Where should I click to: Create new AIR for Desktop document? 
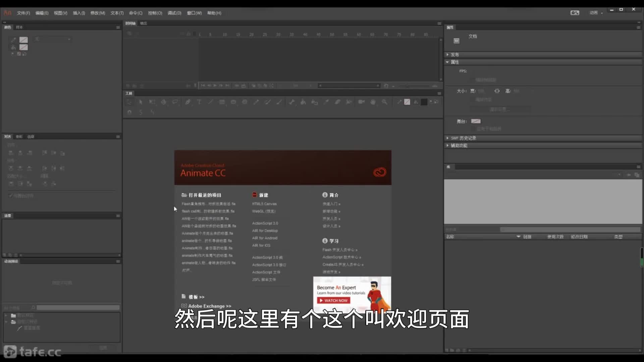[x=265, y=231]
